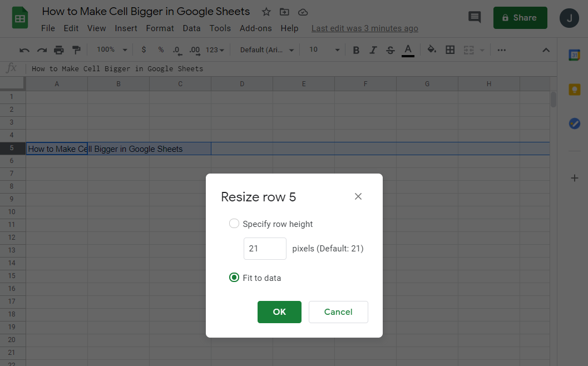Open Google Calendar side panel

[x=574, y=55]
